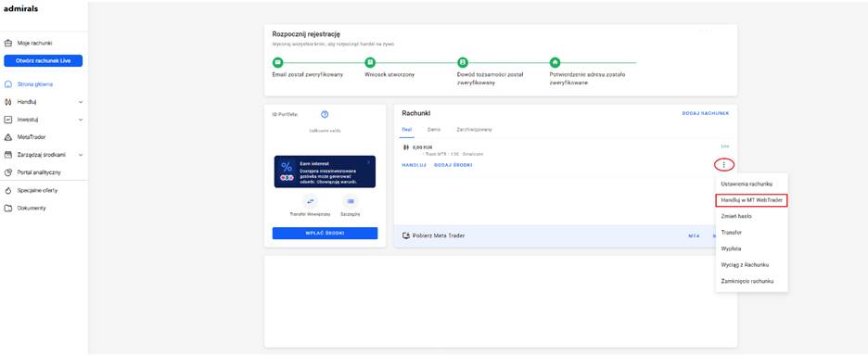Click the percent icon on Earn interest banner
Screen dimensions: 868x356
tap(287, 167)
